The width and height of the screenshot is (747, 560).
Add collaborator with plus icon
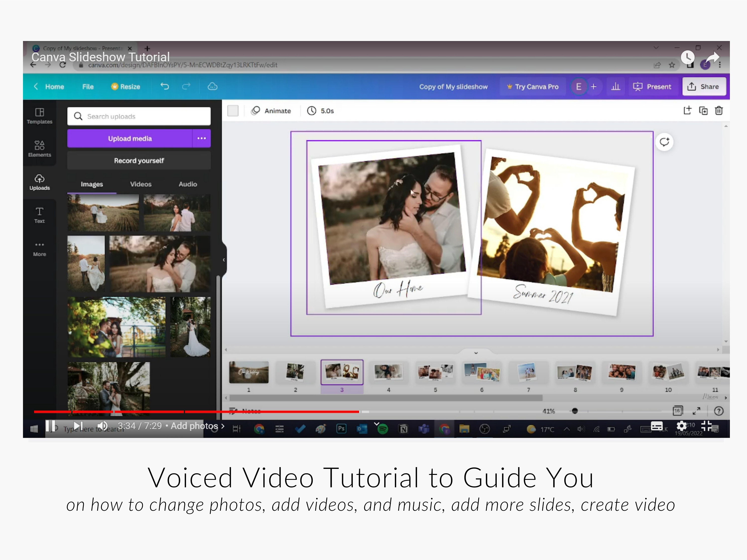594,86
